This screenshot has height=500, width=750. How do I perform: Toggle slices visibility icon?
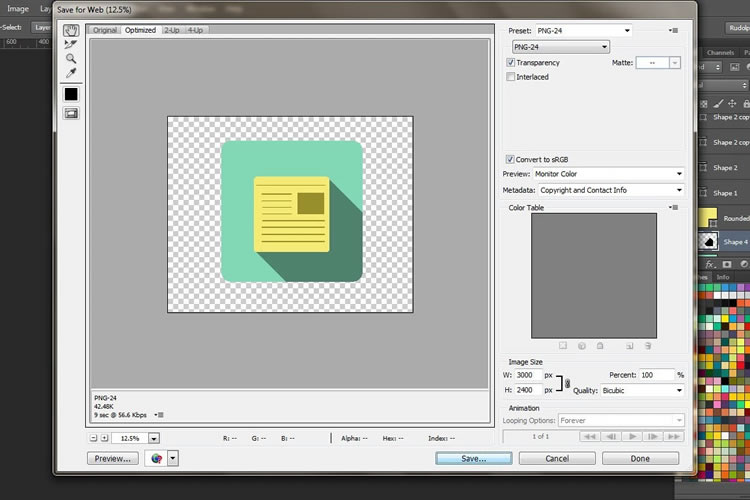71,114
